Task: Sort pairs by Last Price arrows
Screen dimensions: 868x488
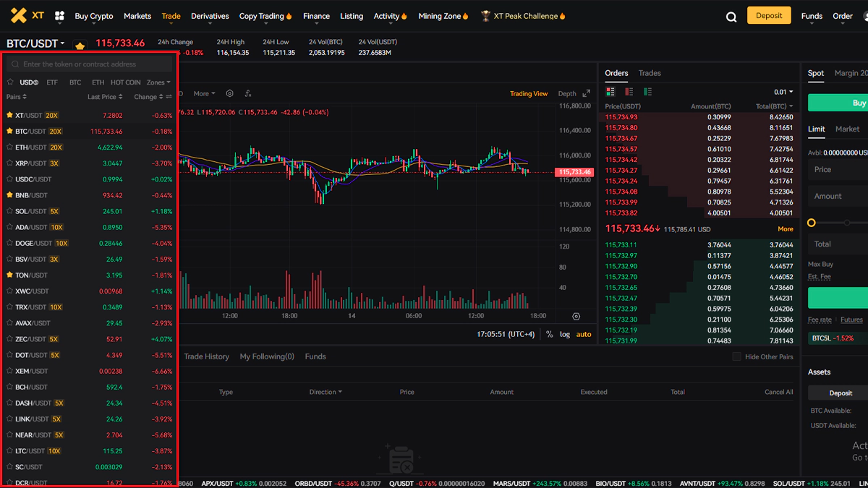Action: pyautogui.click(x=120, y=97)
